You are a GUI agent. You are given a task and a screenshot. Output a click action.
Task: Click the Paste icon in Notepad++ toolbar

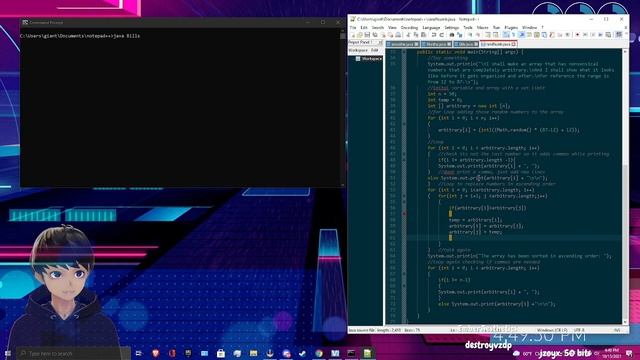point(423,35)
